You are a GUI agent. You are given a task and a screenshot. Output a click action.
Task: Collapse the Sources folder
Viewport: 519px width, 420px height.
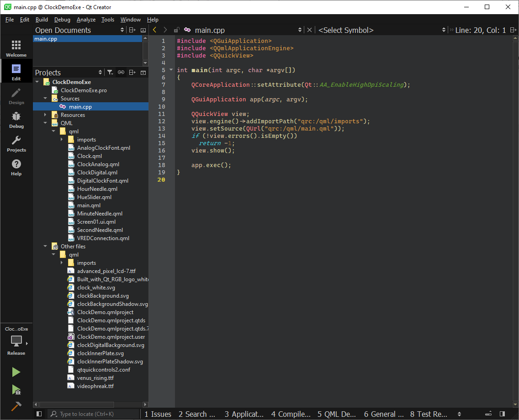pyautogui.click(x=45, y=98)
